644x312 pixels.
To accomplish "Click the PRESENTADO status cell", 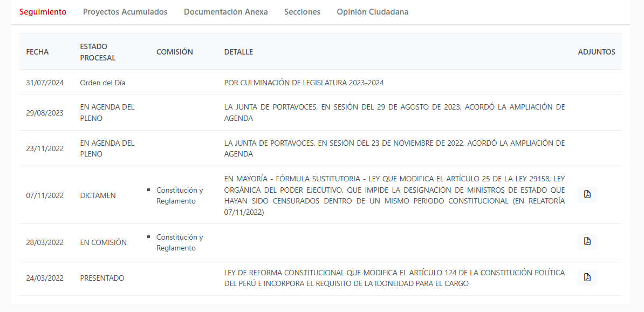I will (x=102, y=278).
